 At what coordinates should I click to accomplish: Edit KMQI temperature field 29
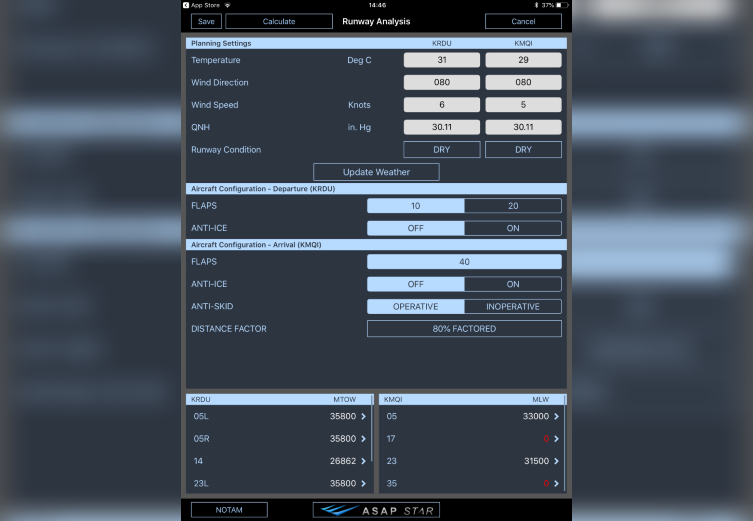click(x=523, y=60)
